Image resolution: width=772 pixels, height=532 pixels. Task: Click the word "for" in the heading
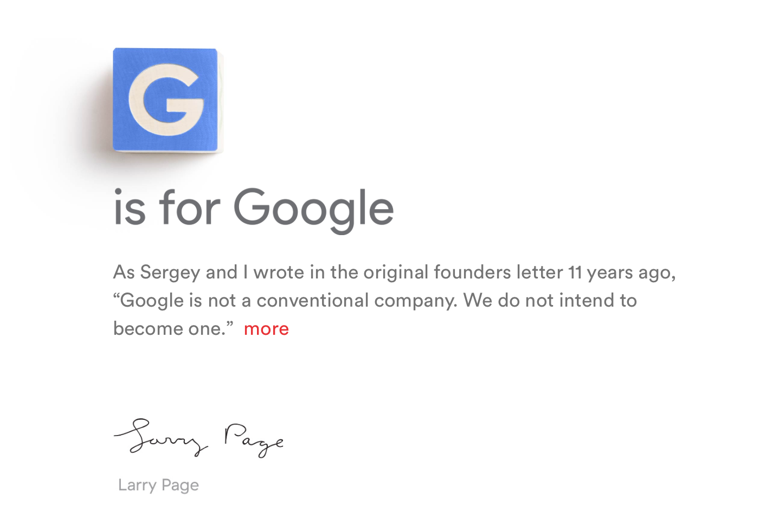[x=189, y=209]
